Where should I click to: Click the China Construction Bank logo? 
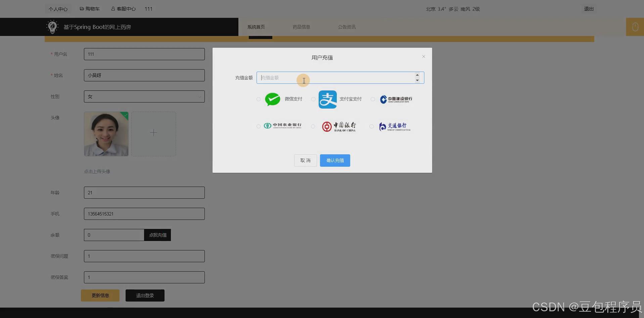pyautogui.click(x=396, y=99)
